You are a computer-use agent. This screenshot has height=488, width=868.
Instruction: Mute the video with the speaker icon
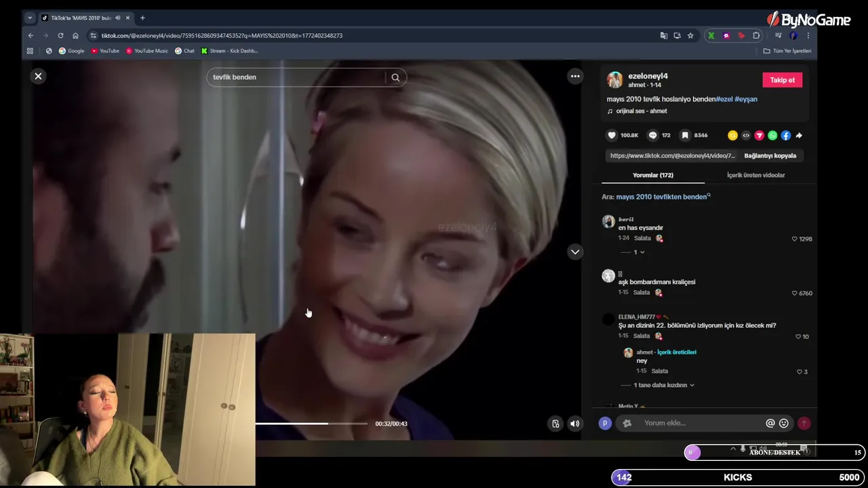click(x=574, y=424)
